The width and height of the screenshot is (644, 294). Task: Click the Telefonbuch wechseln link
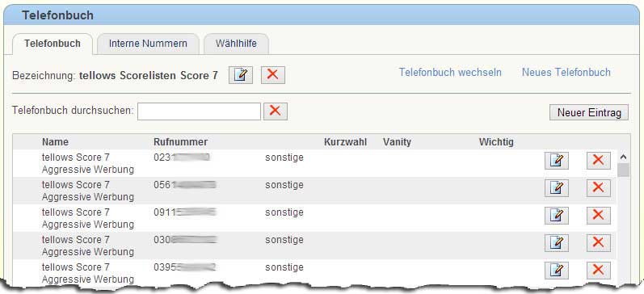point(450,72)
